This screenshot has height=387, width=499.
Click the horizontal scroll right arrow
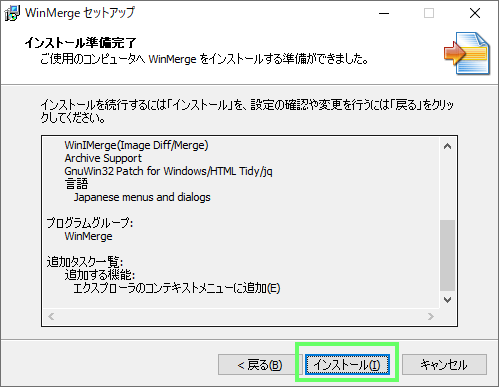tap(431, 316)
